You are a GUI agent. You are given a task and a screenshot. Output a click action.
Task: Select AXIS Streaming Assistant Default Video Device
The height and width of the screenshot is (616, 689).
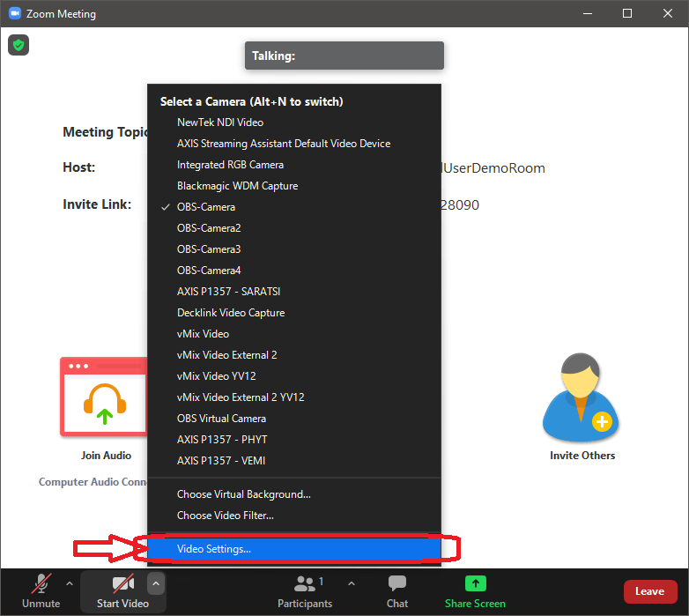[x=294, y=144]
